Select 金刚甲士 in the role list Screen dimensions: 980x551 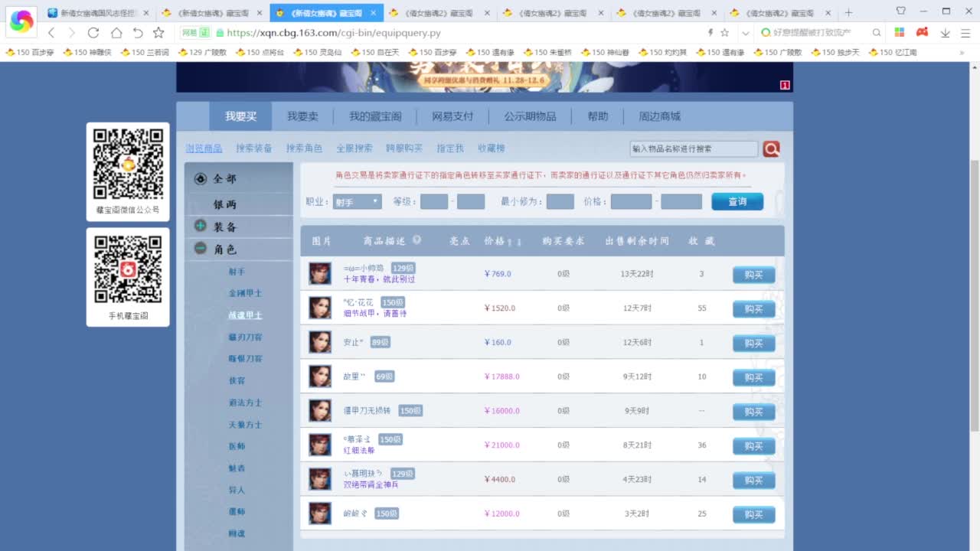tap(245, 293)
